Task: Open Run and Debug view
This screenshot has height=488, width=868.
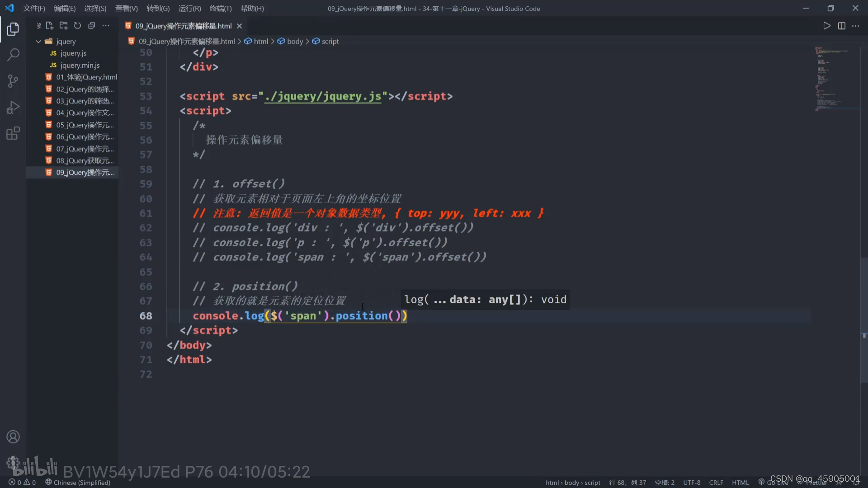Action: [13, 108]
